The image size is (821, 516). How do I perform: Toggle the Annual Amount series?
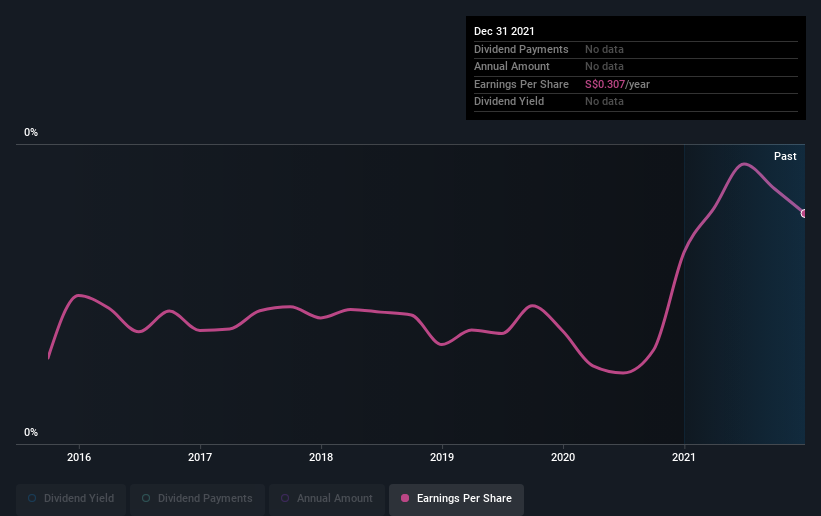[327, 498]
